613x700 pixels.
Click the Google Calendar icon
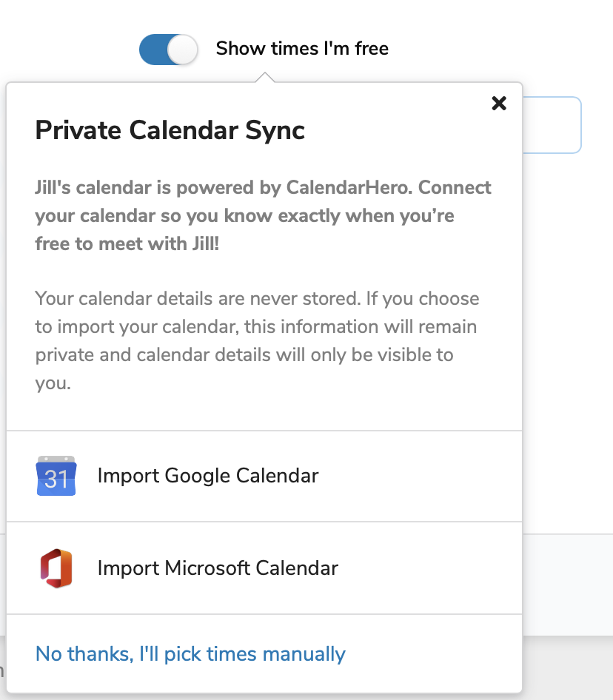(56, 476)
